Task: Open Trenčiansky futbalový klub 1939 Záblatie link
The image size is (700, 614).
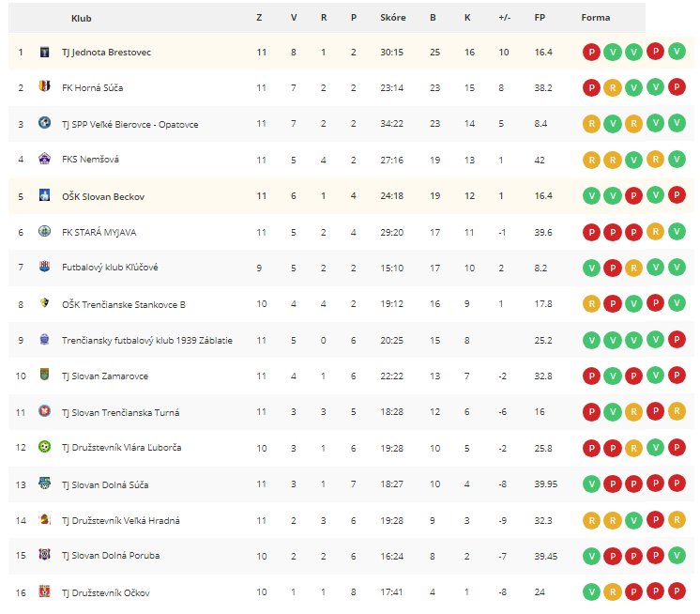Action: pyautogui.click(x=147, y=340)
